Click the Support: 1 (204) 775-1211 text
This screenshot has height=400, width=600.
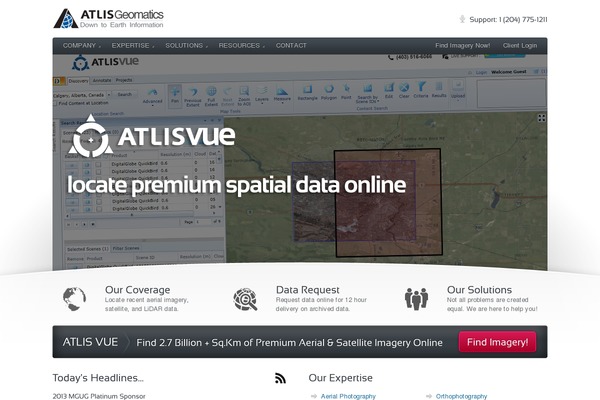[508, 20]
